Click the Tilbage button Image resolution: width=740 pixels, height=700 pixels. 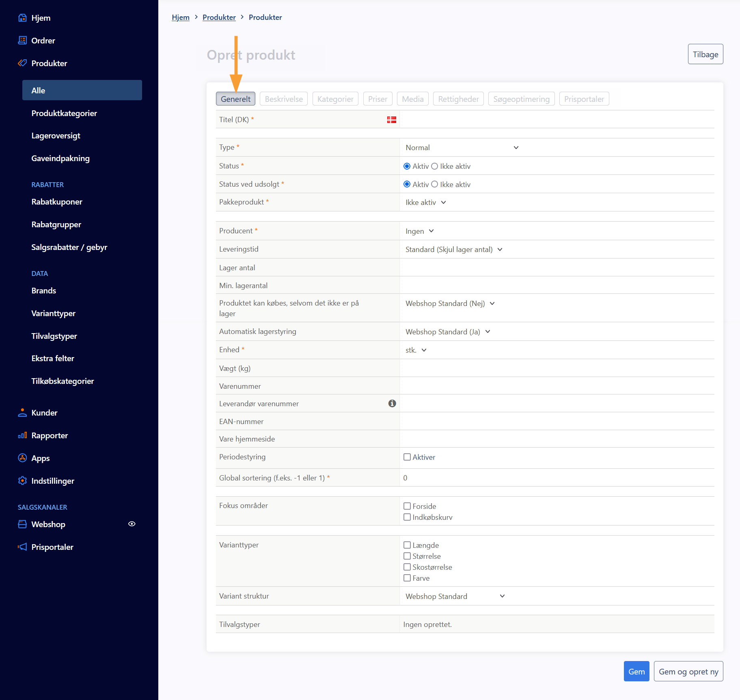click(x=705, y=54)
